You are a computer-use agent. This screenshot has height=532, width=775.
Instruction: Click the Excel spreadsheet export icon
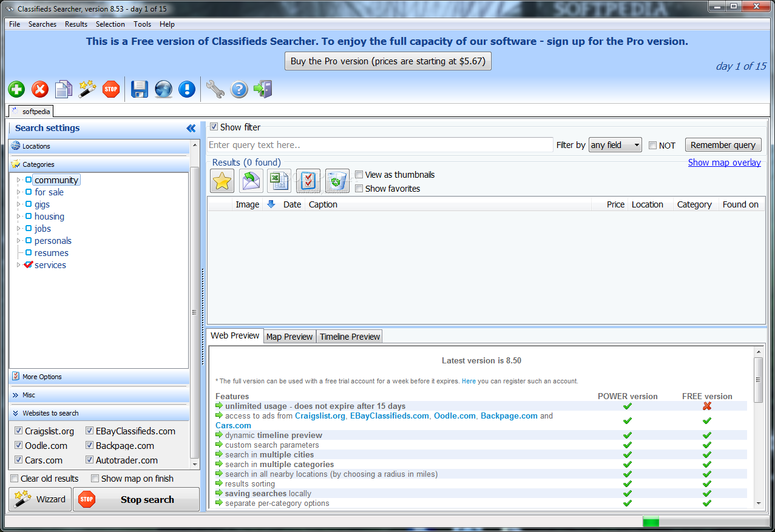(x=279, y=181)
